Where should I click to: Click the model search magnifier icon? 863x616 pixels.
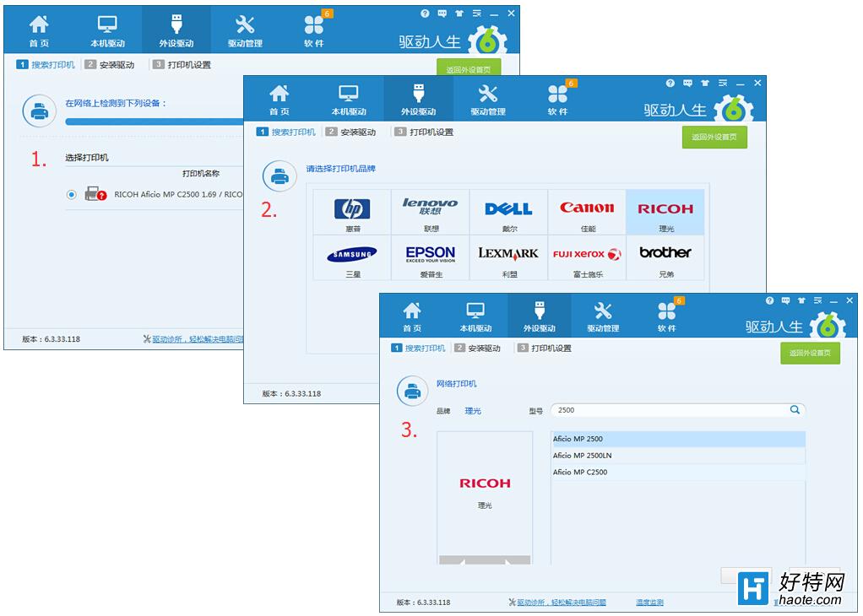tap(795, 410)
